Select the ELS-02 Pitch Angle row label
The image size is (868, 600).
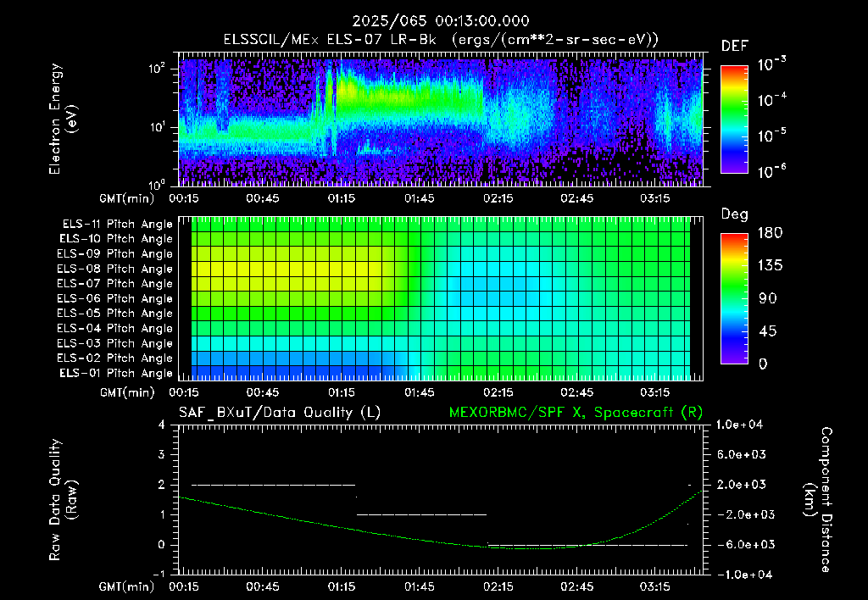click(114, 358)
